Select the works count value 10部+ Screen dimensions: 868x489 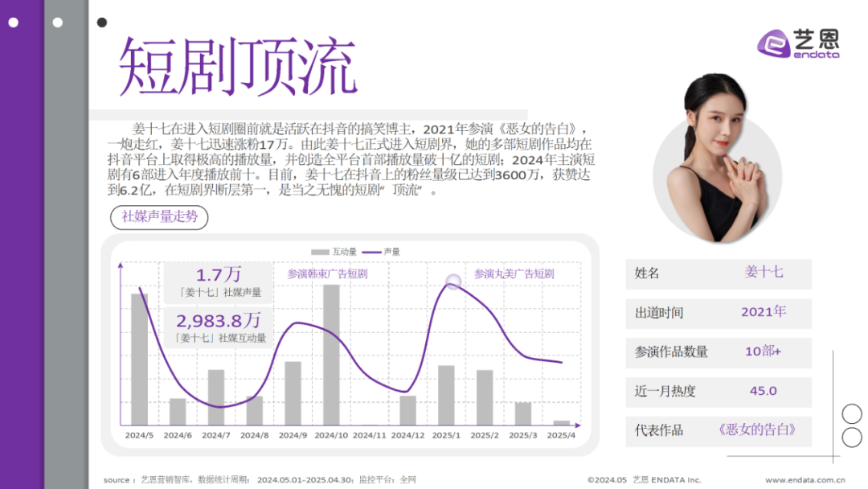click(763, 351)
